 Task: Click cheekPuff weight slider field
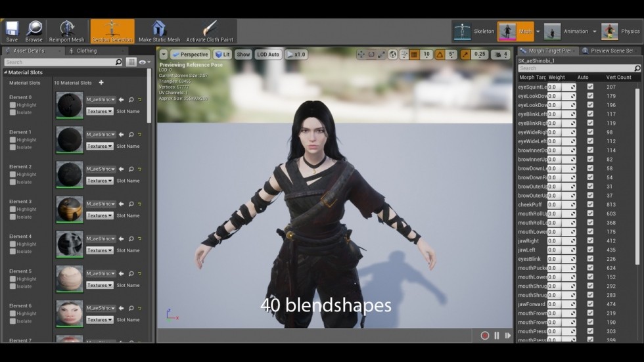click(x=561, y=204)
